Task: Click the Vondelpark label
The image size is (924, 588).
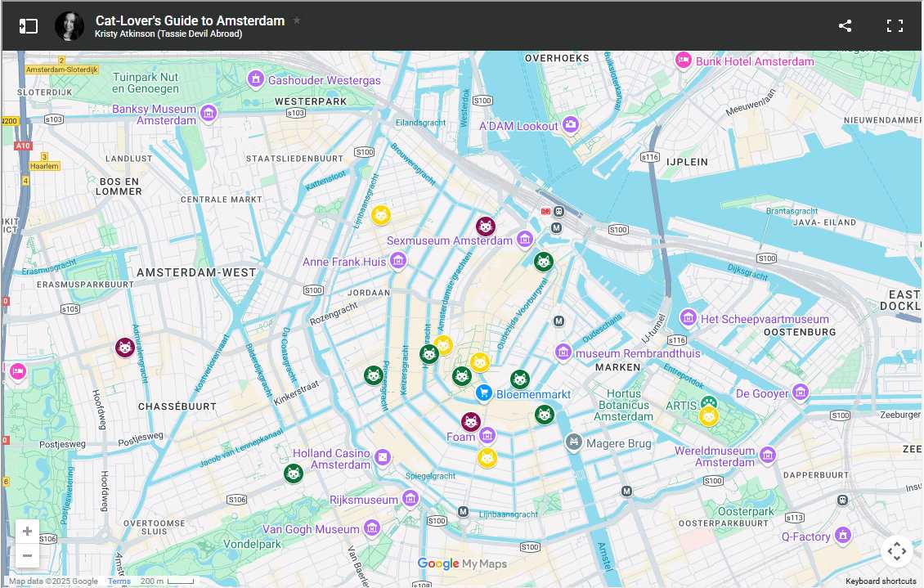Action: click(x=252, y=544)
